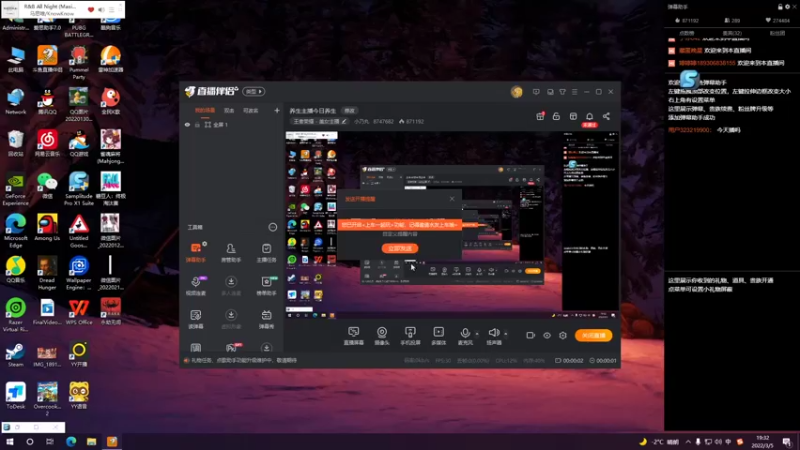Open the hamburger main menu

574,92
